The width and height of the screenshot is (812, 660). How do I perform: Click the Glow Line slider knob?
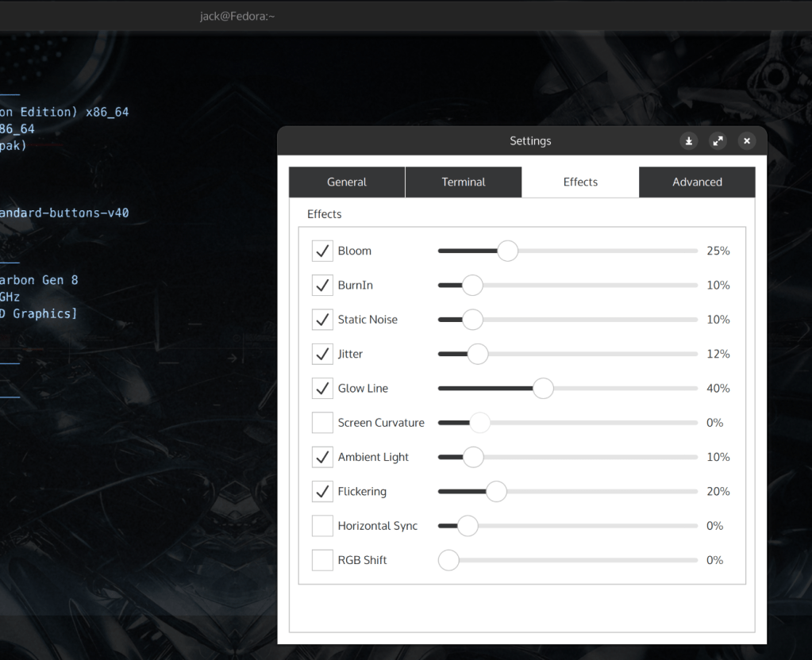(x=543, y=389)
